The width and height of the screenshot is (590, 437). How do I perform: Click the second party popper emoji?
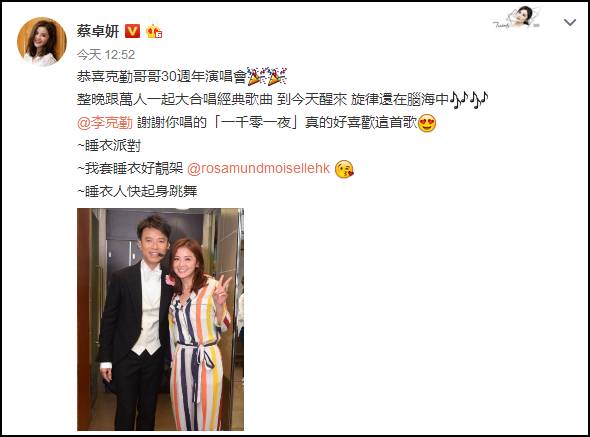pyautogui.click(x=277, y=76)
